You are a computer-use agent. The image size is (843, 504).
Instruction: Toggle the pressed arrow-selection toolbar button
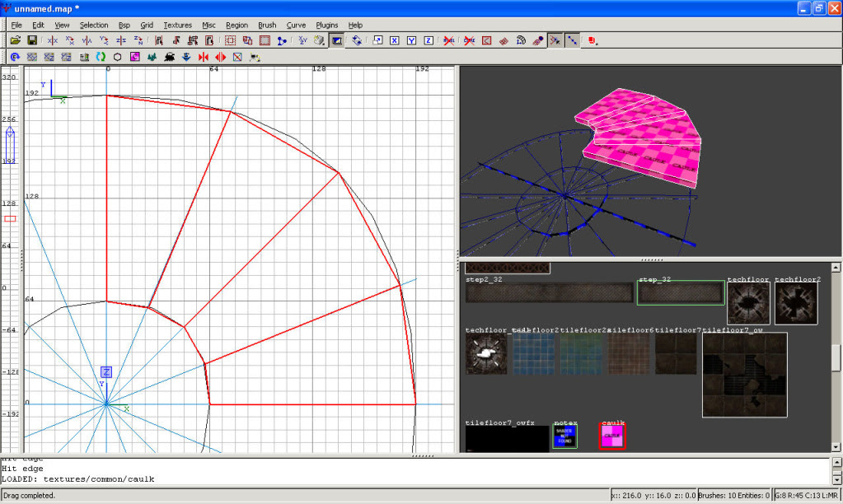(555, 40)
